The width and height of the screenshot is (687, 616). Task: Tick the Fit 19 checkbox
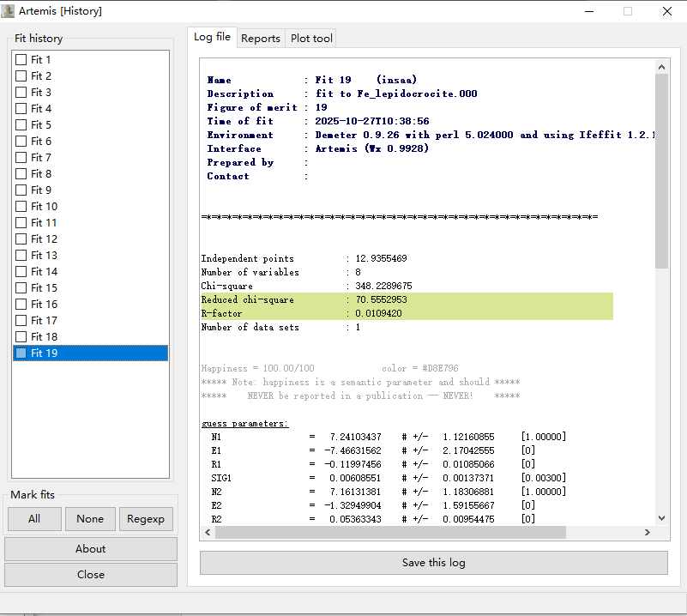click(21, 353)
